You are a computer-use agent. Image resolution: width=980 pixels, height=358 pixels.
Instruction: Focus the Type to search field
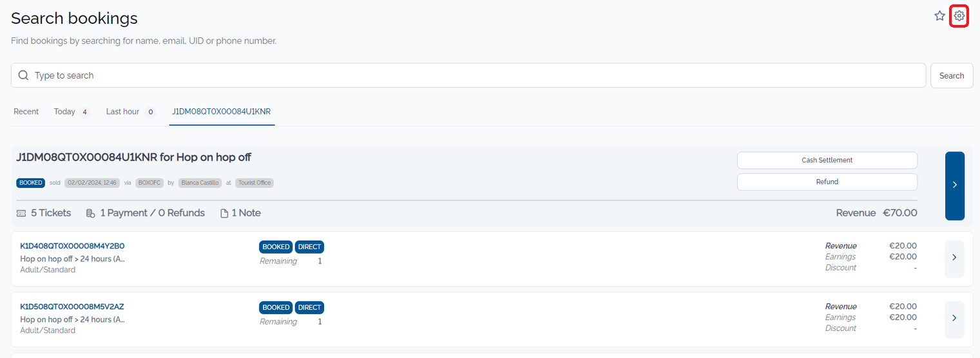coord(468,75)
